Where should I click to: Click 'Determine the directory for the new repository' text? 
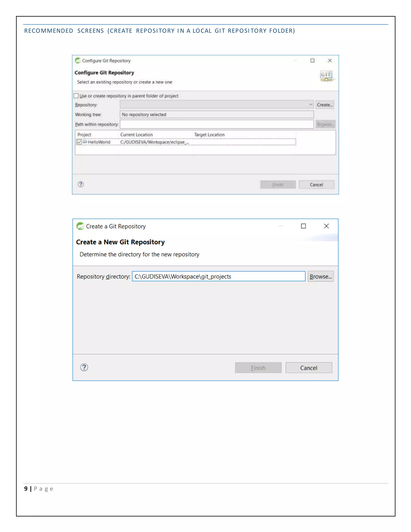click(x=139, y=254)
